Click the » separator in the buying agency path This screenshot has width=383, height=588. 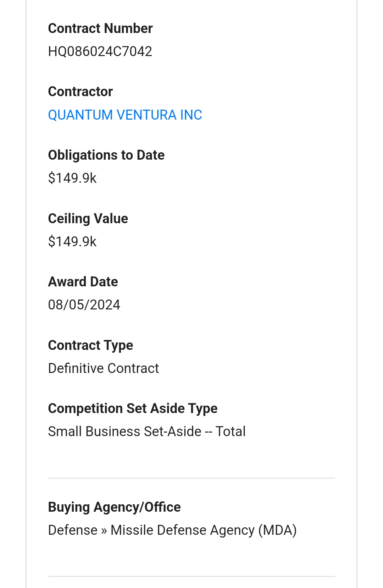(104, 531)
